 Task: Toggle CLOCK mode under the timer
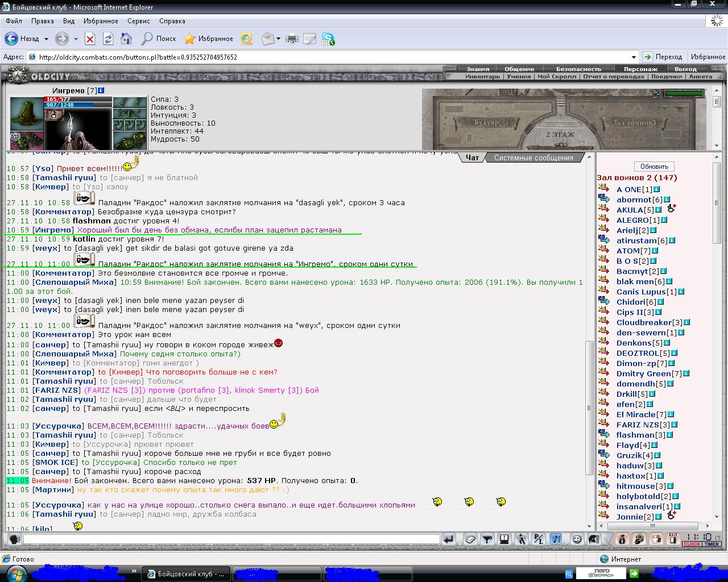coord(692,544)
